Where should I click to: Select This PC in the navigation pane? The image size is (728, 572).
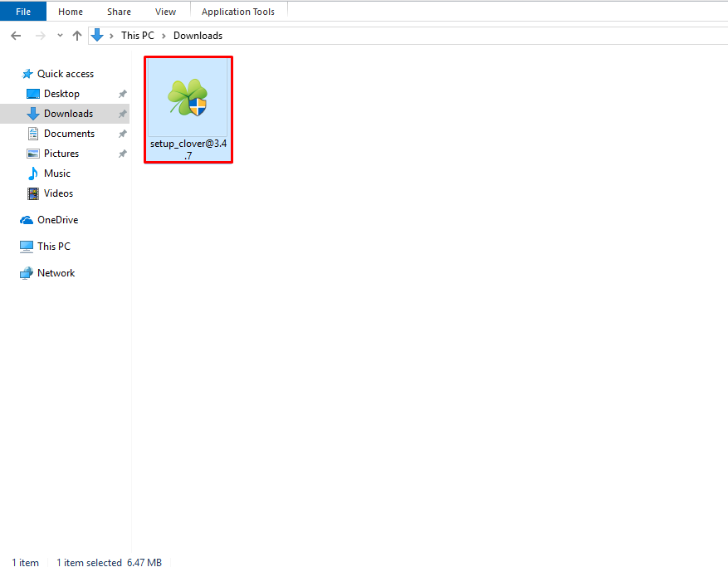pyautogui.click(x=54, y=247)
